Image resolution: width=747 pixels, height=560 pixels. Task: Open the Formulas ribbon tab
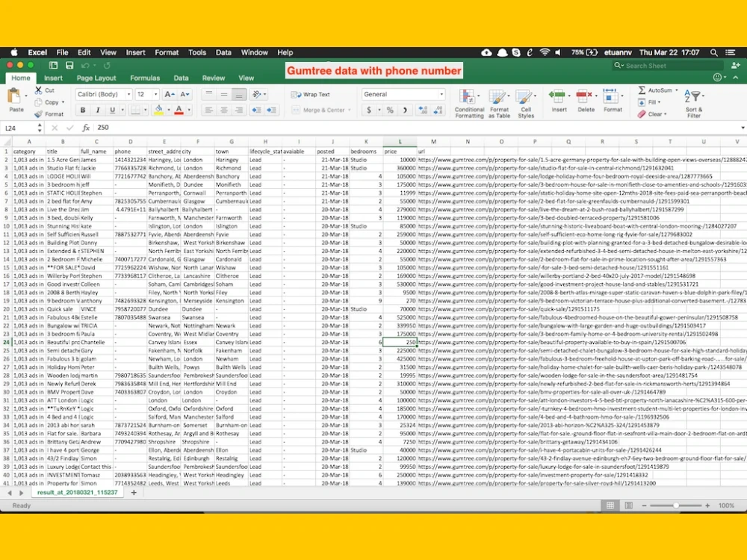pos(145,78)
